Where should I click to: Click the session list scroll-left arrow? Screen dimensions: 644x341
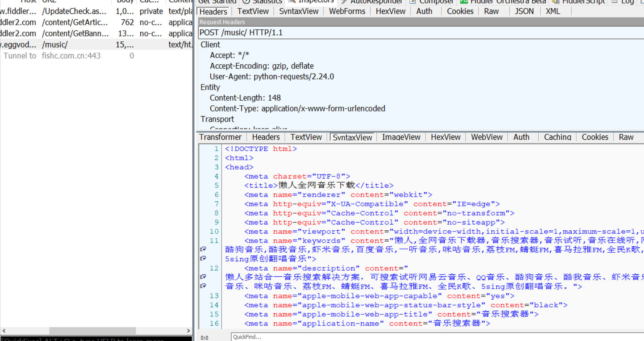click(4, 331)
